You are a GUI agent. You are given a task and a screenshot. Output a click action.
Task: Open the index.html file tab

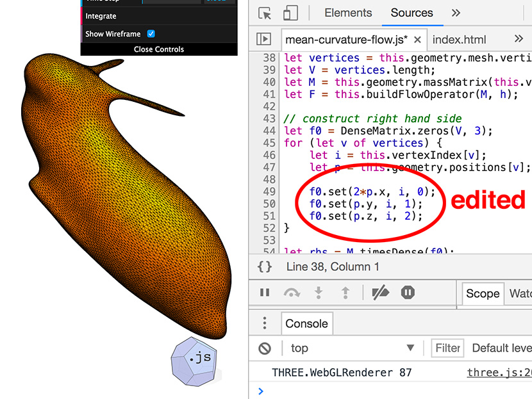459,40
